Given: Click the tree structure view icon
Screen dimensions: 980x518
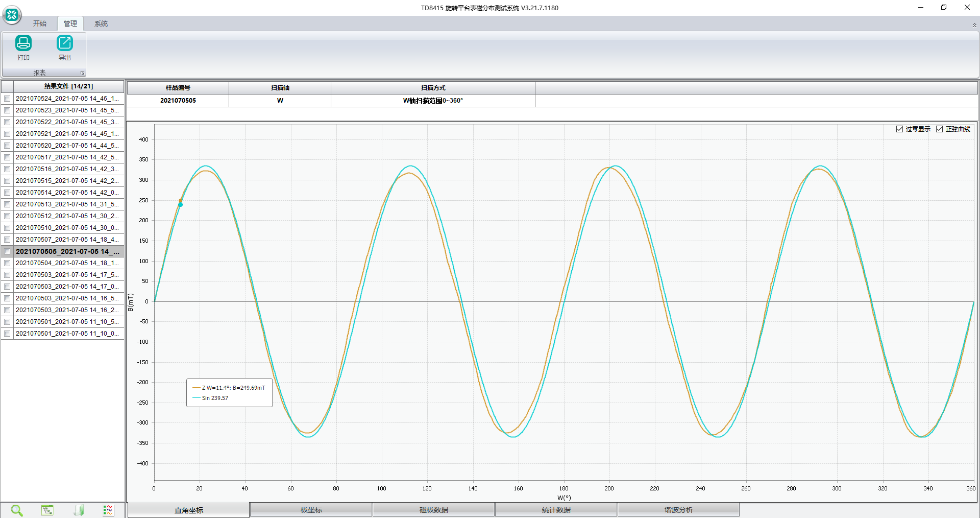Looking at the screenshot, I should click(47, 510).
